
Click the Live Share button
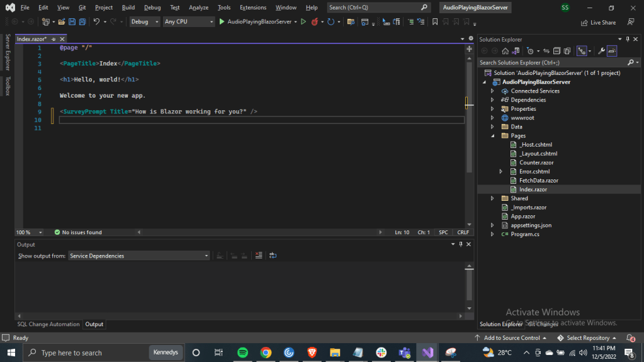pos(598,22)
